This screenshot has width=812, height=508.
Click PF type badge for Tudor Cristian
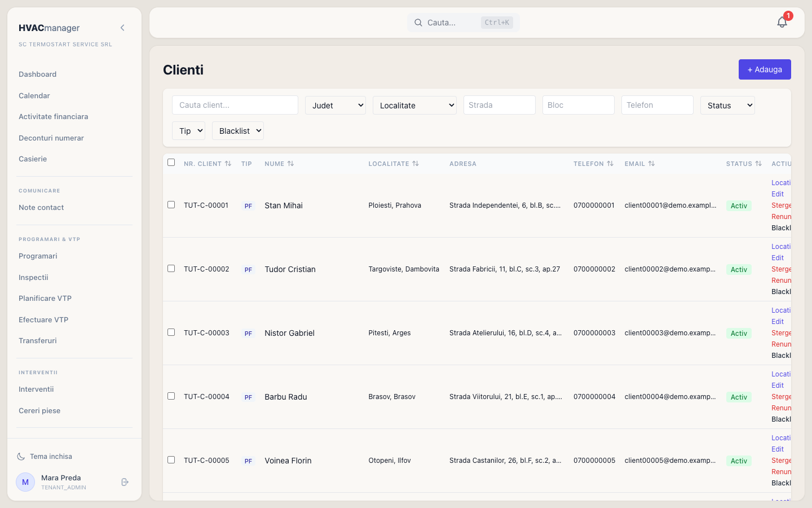pyautogui.click(x=248, y=270)
